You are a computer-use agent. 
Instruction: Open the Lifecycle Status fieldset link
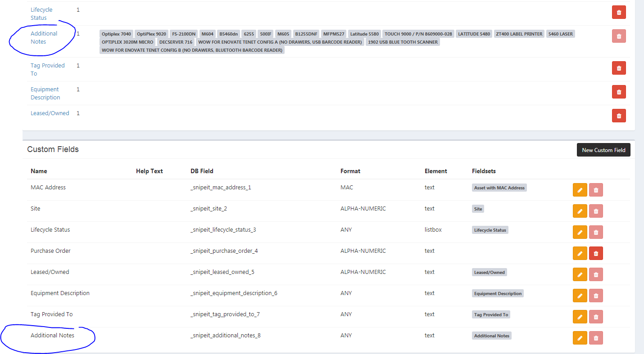41,13
